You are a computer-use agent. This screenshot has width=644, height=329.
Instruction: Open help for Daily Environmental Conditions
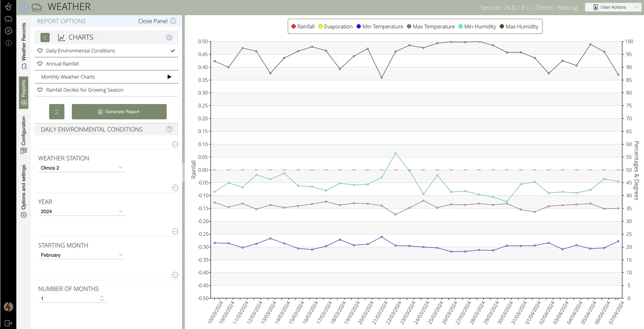[169, 129]
